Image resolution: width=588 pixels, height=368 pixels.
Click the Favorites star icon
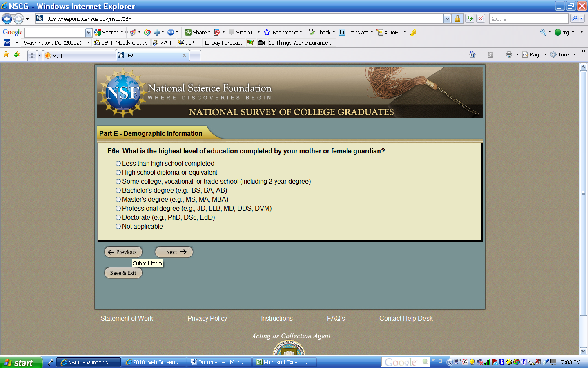(x=6, y=54)
